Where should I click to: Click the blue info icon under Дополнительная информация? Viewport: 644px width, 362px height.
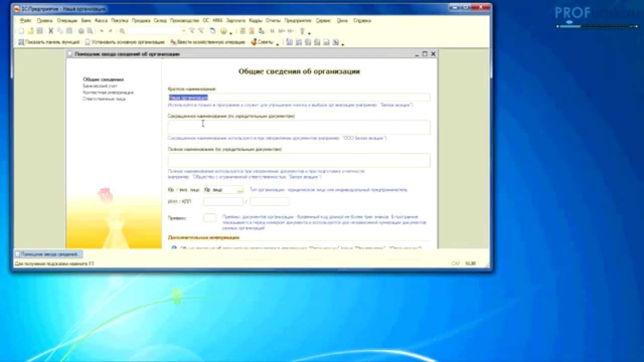pyautogui.click(x=174, y=247)
